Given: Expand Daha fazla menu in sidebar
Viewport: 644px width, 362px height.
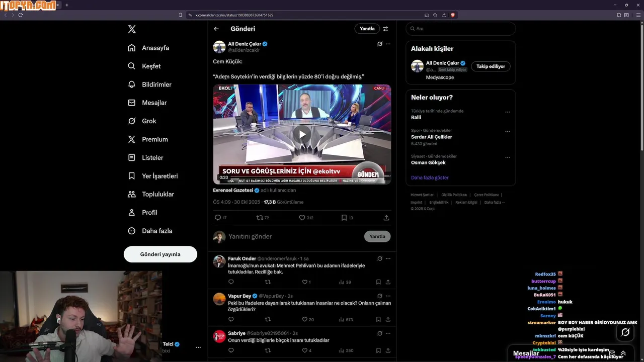Looking at the screenshot, I should coord(150,231).
